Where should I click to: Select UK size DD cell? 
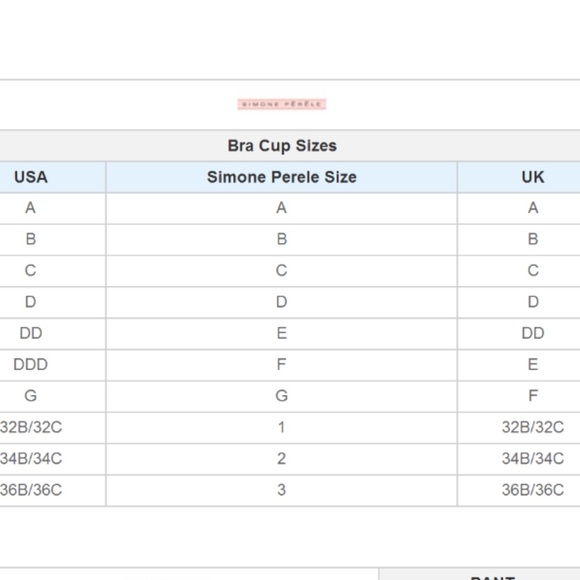coord(533,333)
